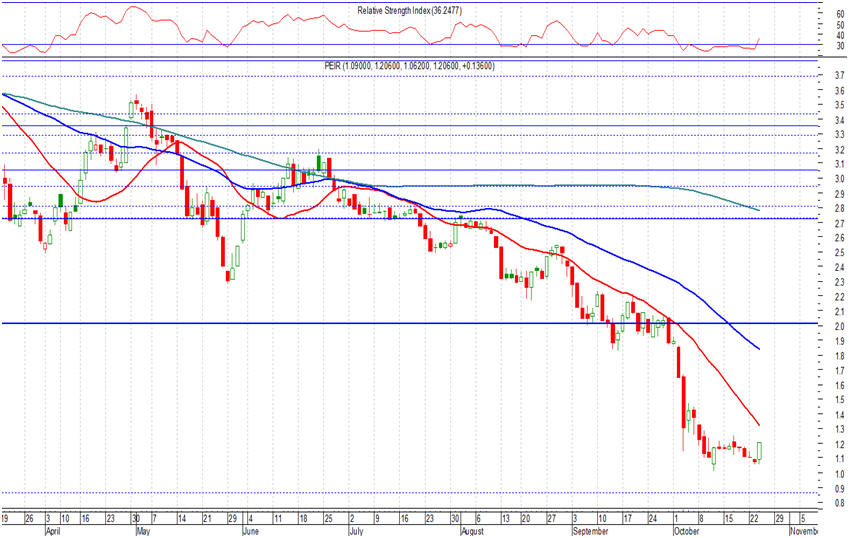Select the August month label

pos(472,531)
